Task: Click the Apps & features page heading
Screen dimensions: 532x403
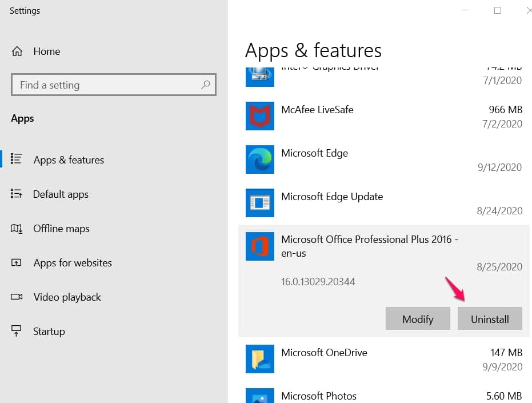Action: click(x=313, y=50)
